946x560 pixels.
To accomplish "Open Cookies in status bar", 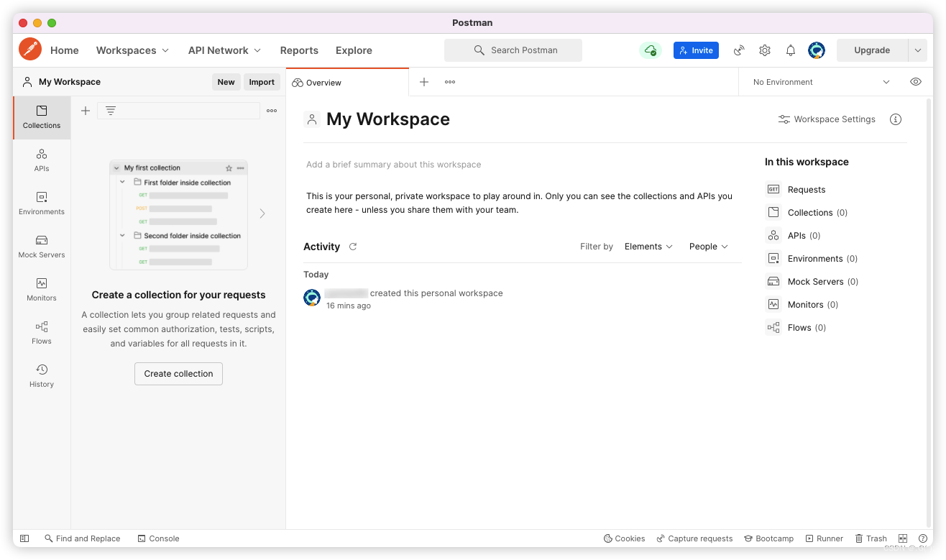I will pyautogui.click(x=624, y=538).
